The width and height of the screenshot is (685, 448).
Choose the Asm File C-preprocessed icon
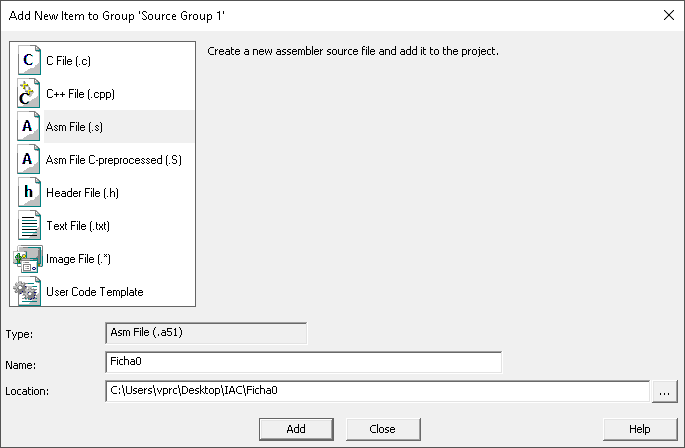(x=29, y=159)
